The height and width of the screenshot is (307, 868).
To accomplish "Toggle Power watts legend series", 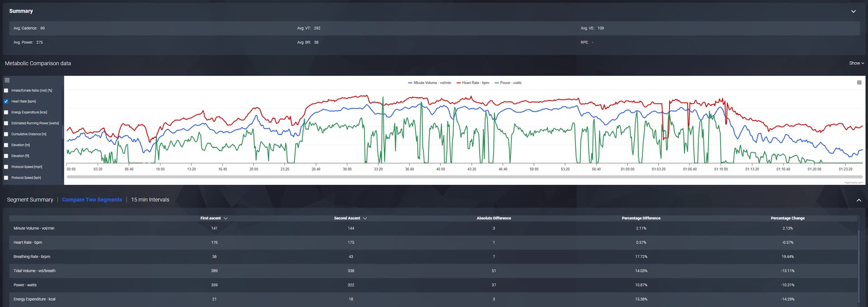I will pyautogui.click(x=508, y=83).
